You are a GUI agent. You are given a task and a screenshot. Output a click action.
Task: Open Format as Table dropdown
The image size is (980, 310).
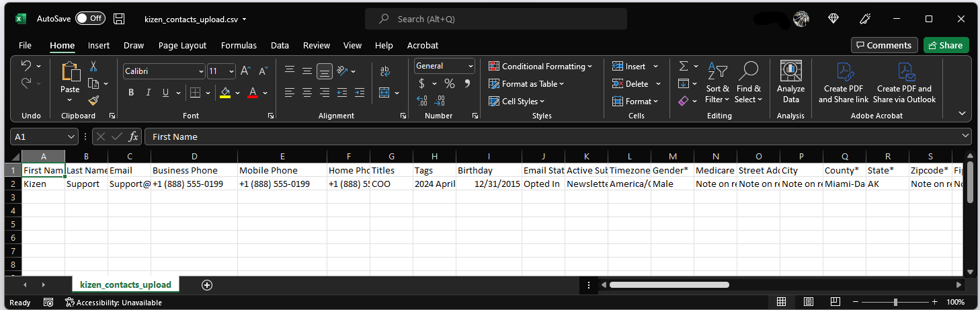tap(526, 84)
